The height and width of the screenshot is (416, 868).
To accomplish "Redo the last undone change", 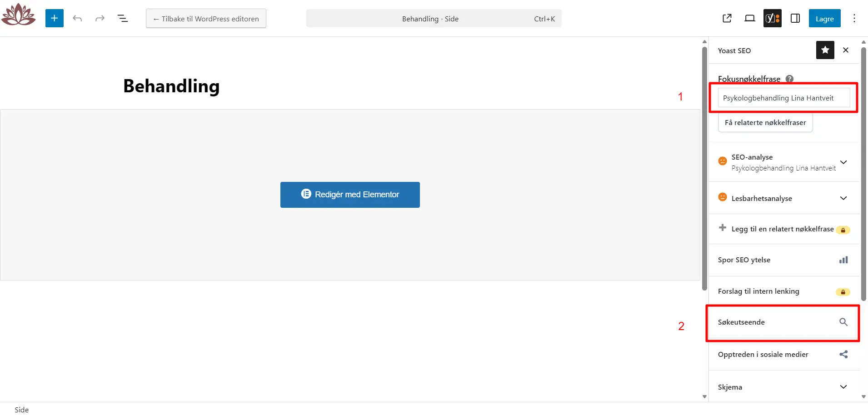I will coord(100,18).
